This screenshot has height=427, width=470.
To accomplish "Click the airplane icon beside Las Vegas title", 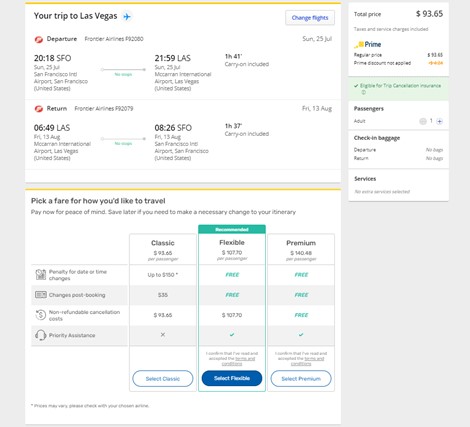I will pos(127,16).
